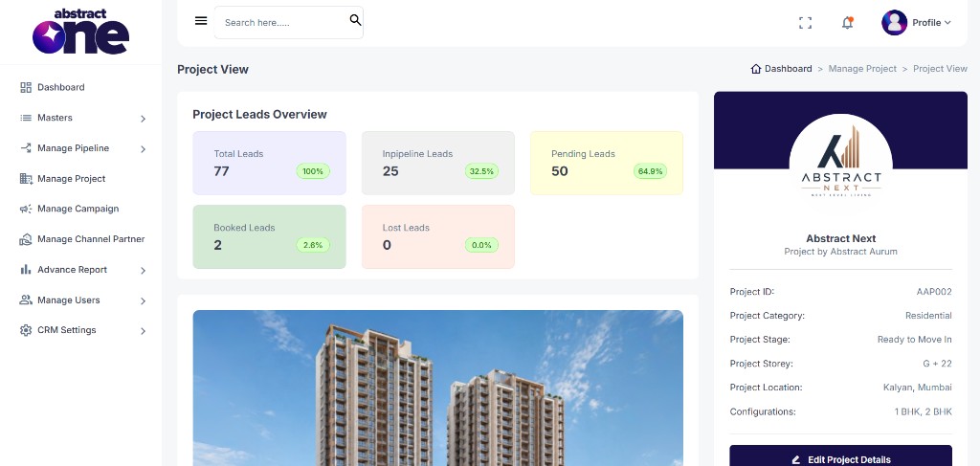
Task: Click the 1 BHK, 2 BHK configurations value
Action: (x=924, y=411)
